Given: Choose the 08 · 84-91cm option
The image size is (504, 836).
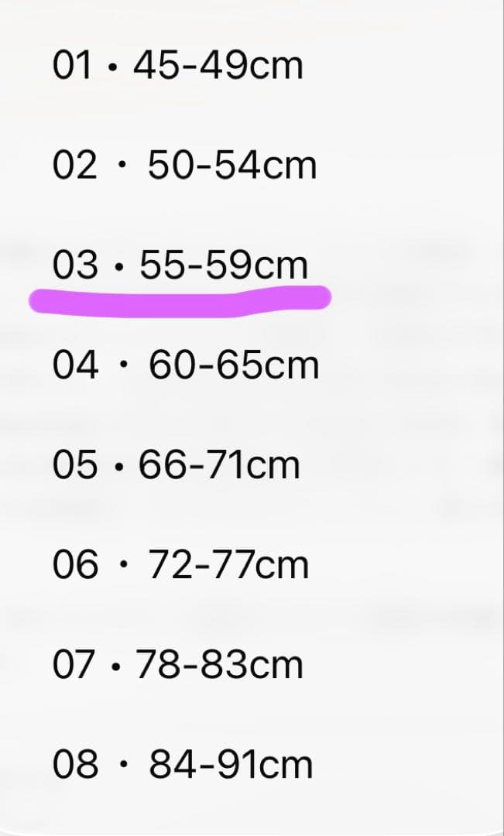Looking at the screenshot, I should pyautogui.click(x=183, y=765).
